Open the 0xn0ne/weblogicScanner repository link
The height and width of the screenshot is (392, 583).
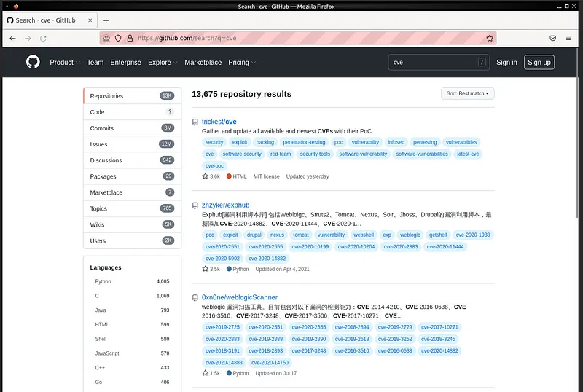[x=240, y=297]
